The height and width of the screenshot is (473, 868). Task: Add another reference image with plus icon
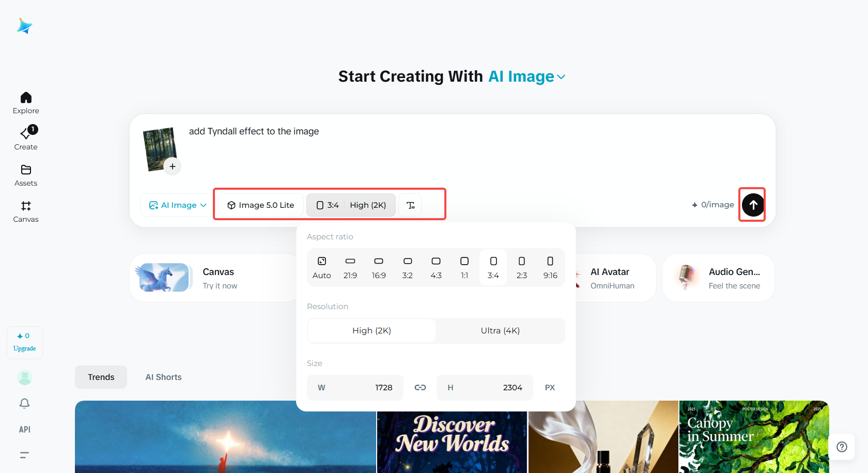point(173,166)
